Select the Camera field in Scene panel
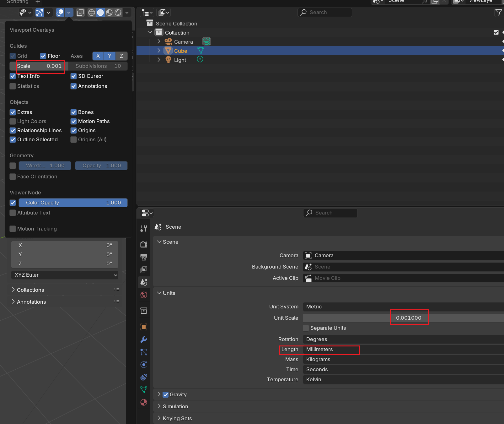This screenshot has height=424, width=504. [x=403, y=255]
